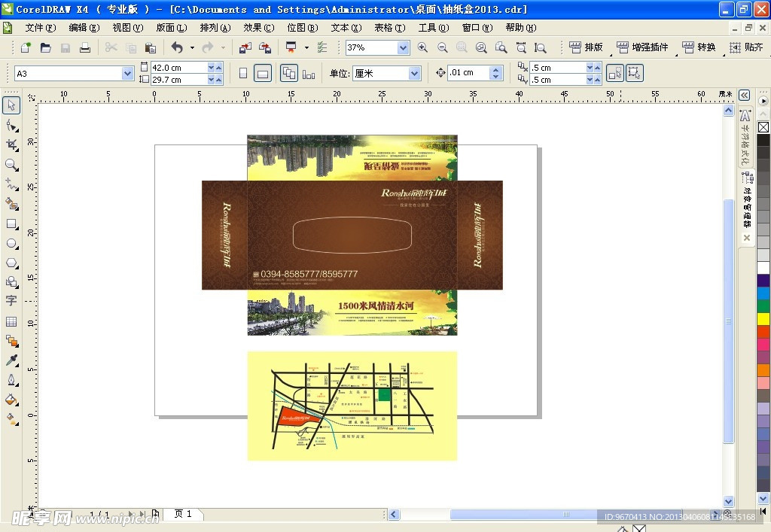Open the 文件 (File) menu
The height and width of the screenshot is (532, 771).
(40, 28)
